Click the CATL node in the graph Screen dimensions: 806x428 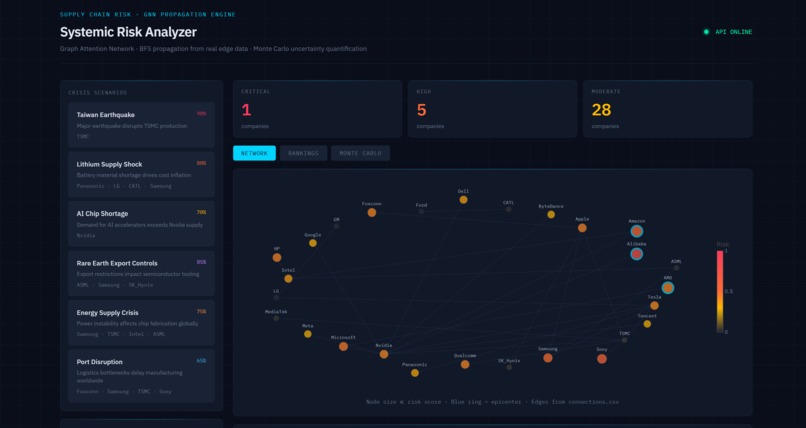click(508, 209)
